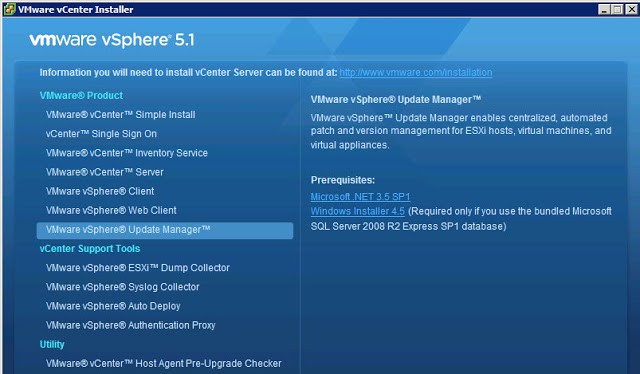Select VMware vSphere Authentication Proxy
640x374 pixels.
click(130, 325)
